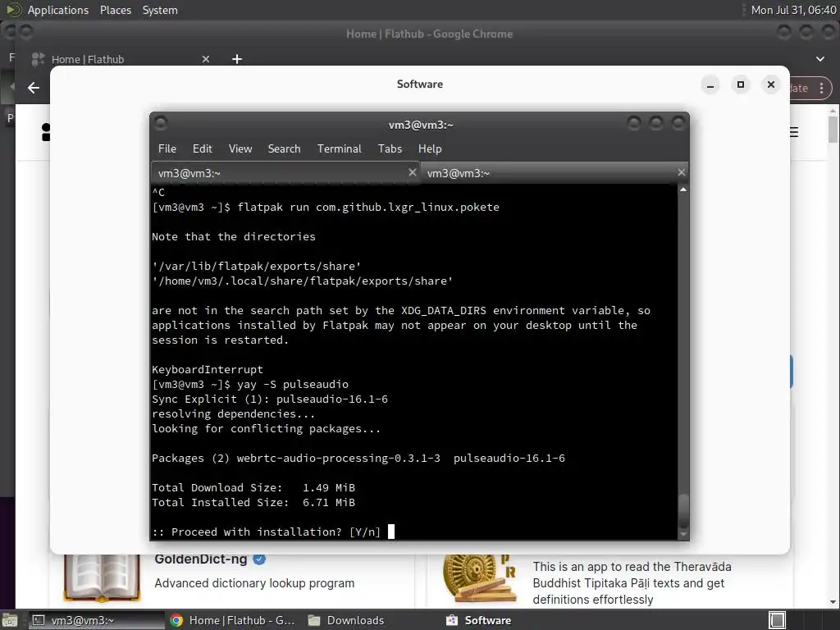Viewport: 840px width, 630px height.
Task: Close the Home | Flathub Chrome tab
Action: click(206, 59)
